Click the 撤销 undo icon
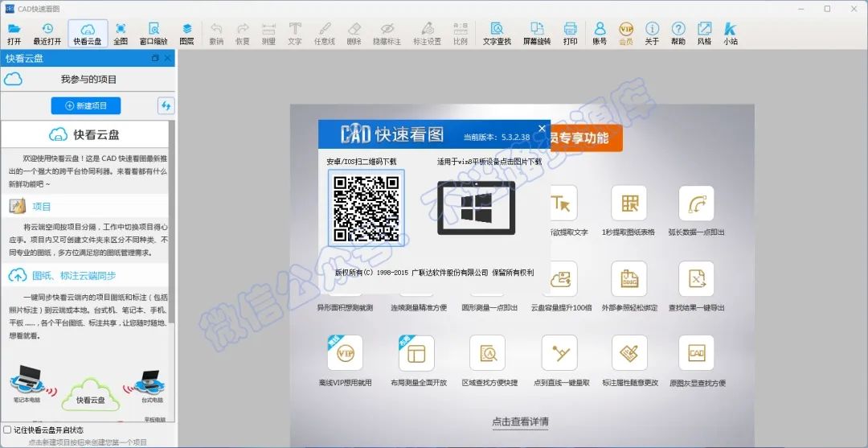The width and height of the screenshot is (868, 448). coord(216,34)
